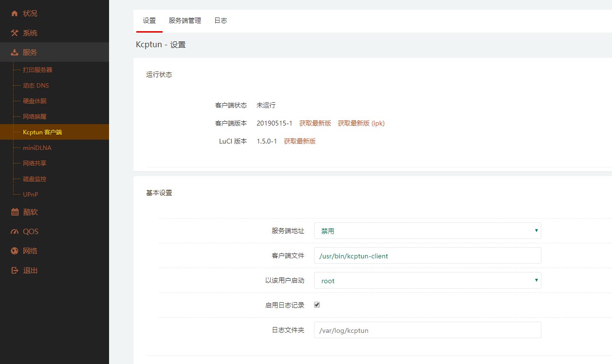Click the 获取最新版 (ipk) link
612x364 pixels.
[361, 123]
